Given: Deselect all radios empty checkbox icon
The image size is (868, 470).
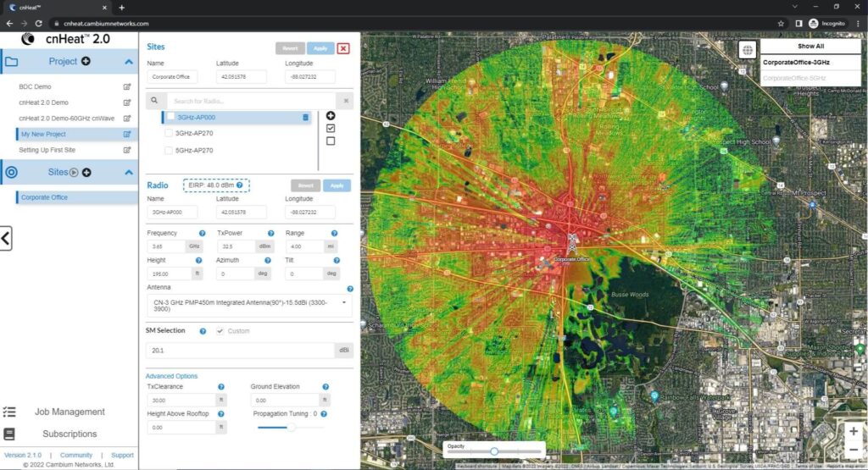Looking at the screenshot, I should coord(331,141).
